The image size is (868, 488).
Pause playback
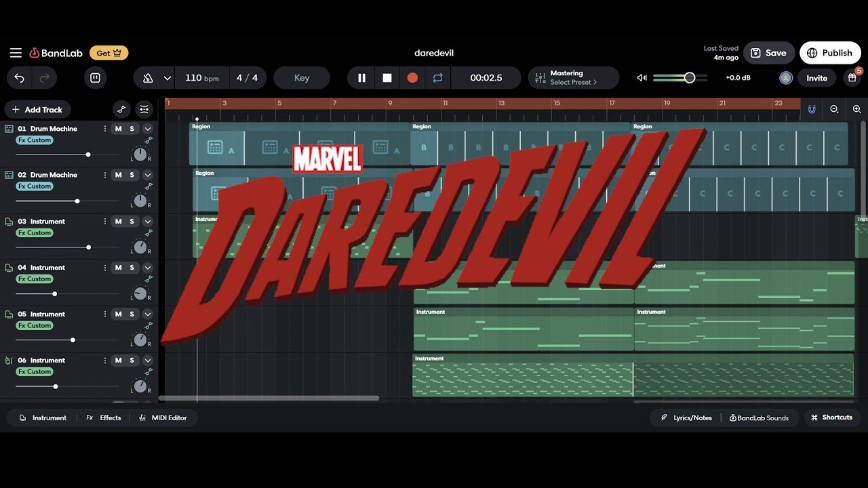(x=361, y=78)
